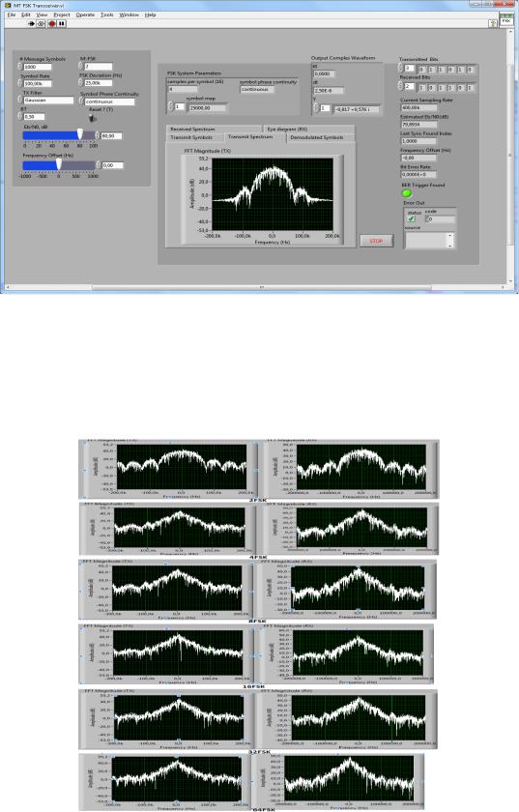
Task: Click the Transmitted Bits index stepper
Action: point(400,69)
